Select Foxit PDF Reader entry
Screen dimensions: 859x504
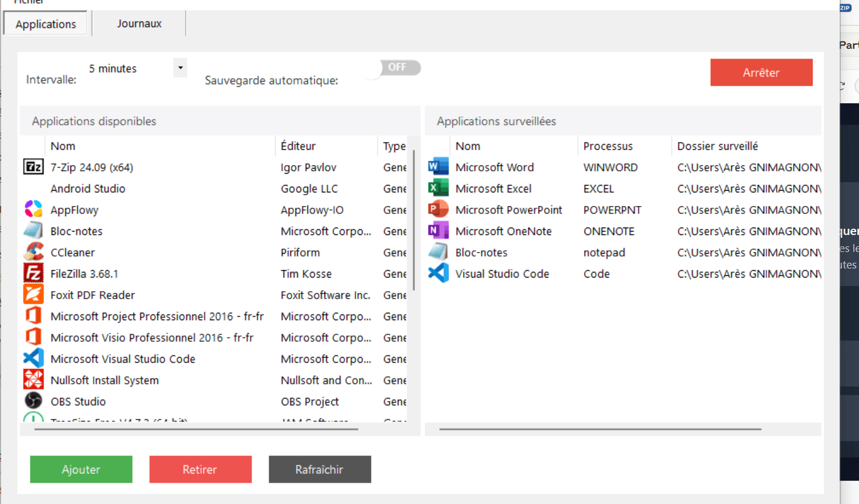93,295
